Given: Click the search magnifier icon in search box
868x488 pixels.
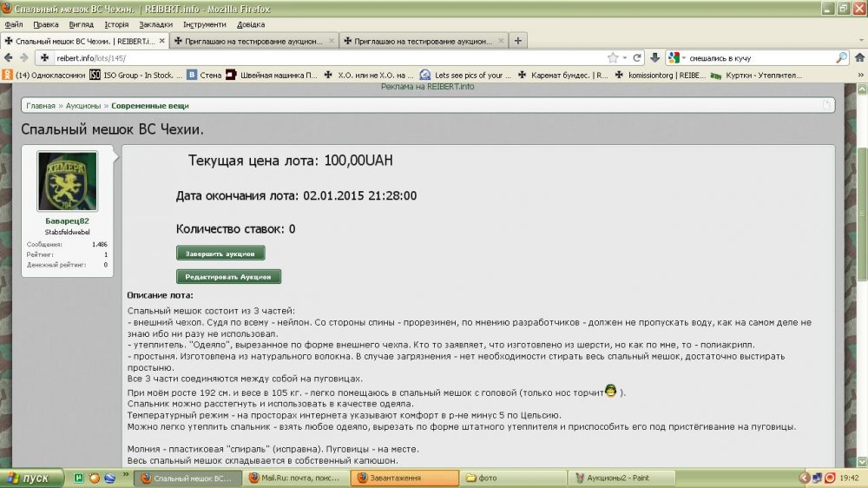Looking at the screenshot, I should click(841, 57).
